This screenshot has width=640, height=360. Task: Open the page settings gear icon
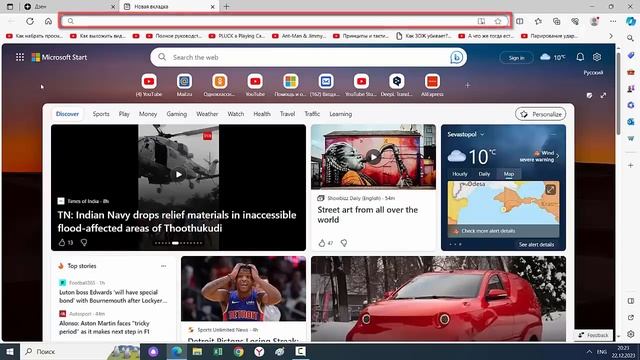(597, 57)
